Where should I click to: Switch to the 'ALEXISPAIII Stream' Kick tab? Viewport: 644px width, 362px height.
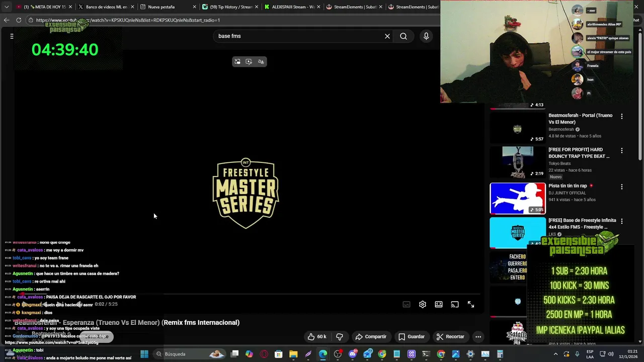coord(292,7)
